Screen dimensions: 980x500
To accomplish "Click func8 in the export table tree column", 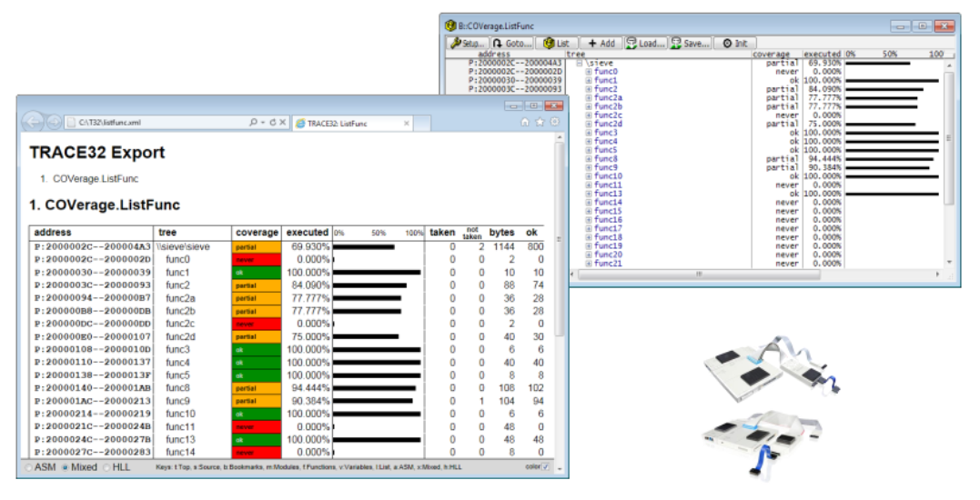I will click(177, 388).
